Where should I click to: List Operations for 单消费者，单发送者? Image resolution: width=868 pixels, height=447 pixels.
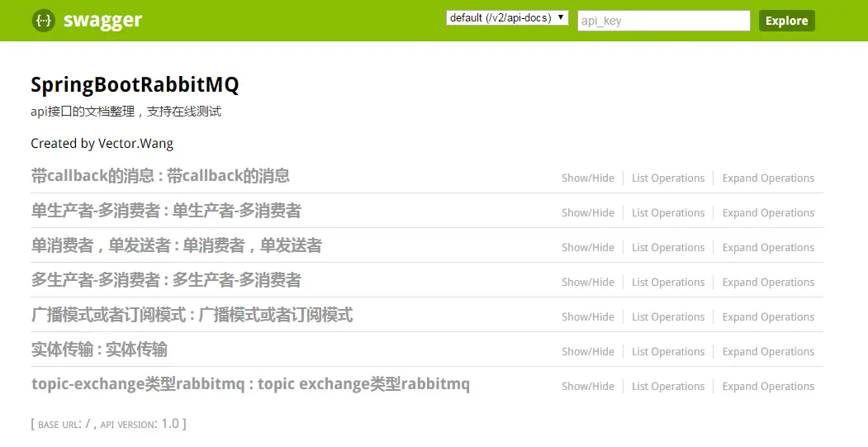pyautogui.click(x=668, y=248)
